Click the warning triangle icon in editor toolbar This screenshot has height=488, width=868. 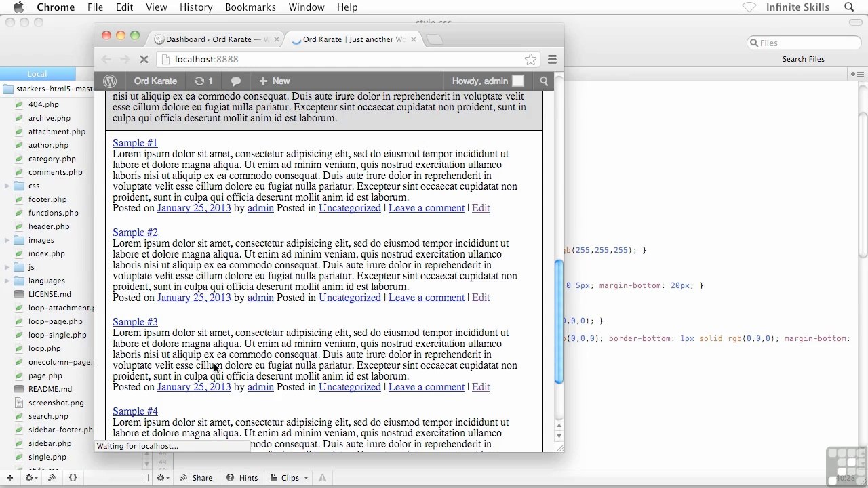point(322,478)
